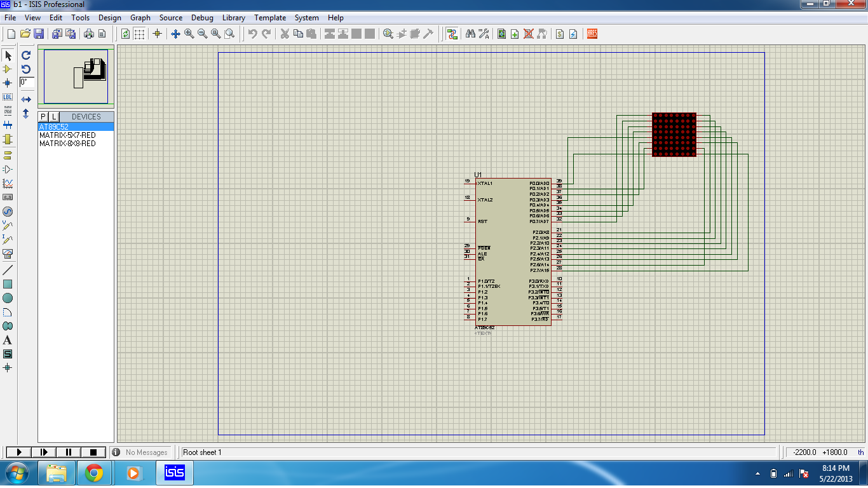
Task: Click the Zoom Out magnifier icon
Action: pos(202,34)
